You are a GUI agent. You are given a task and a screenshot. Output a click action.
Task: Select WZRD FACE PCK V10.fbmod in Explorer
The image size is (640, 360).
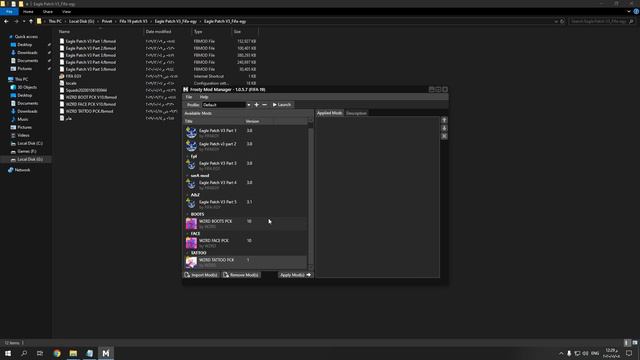click(91, 104)
